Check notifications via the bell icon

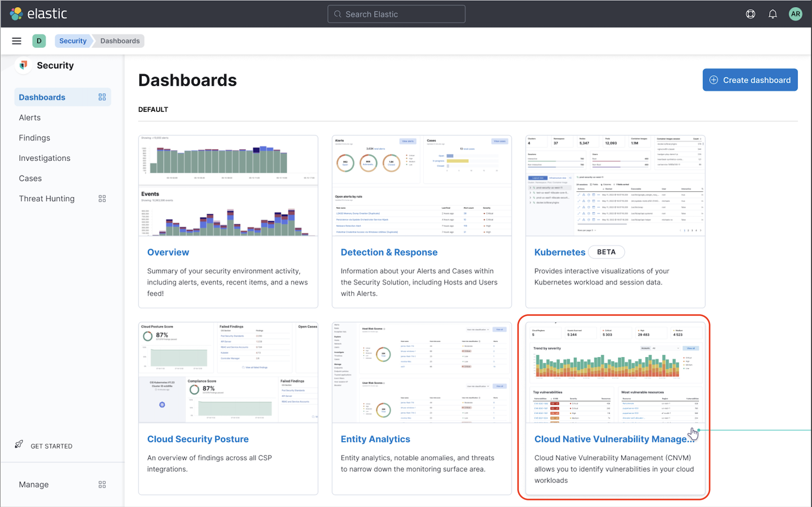coord(773,14)
